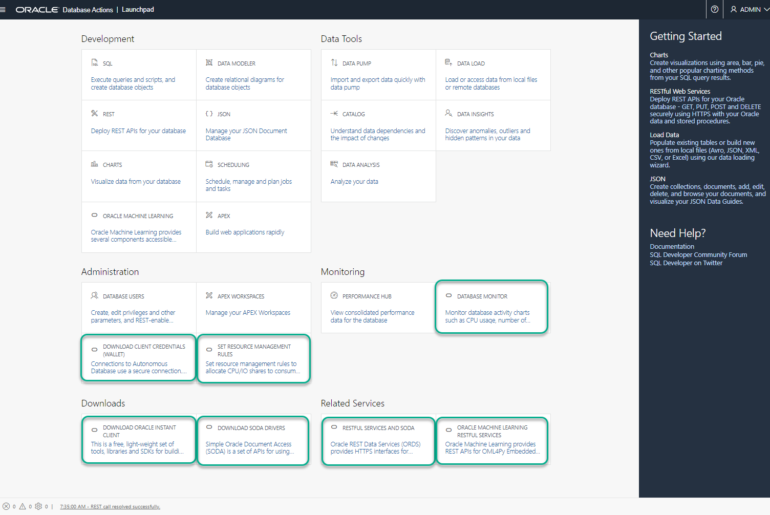770x515 pixels.
Task: Click the Download Client Credentials icon
Action: tap(94, 350)
